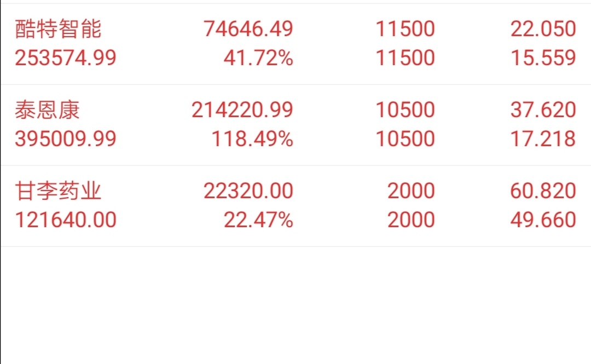
Task: Click the 22.47% profit ratio
Action: click(258, 220)
